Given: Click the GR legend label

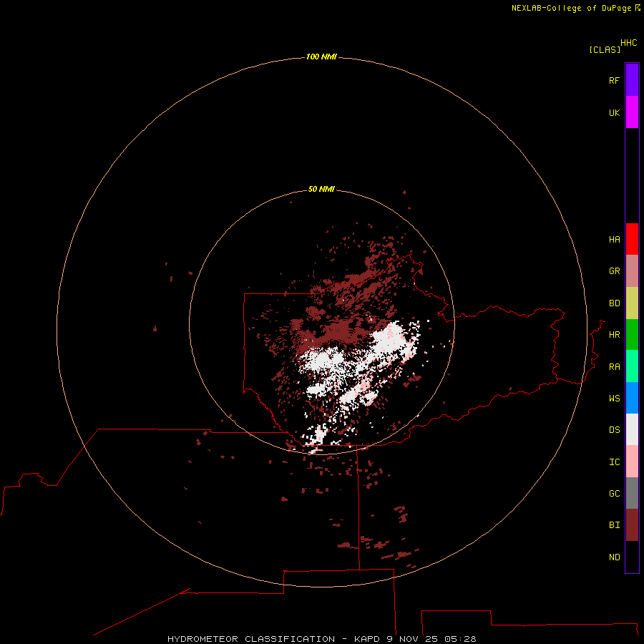Looking at the screenshot, I should point(615,271).
